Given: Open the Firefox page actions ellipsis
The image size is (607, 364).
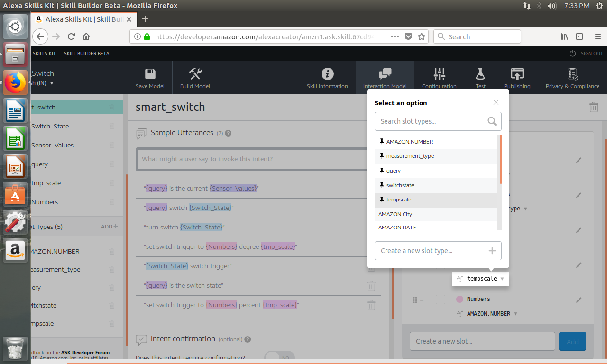Looking at the screenshot, I should click(x=395, y=36).
